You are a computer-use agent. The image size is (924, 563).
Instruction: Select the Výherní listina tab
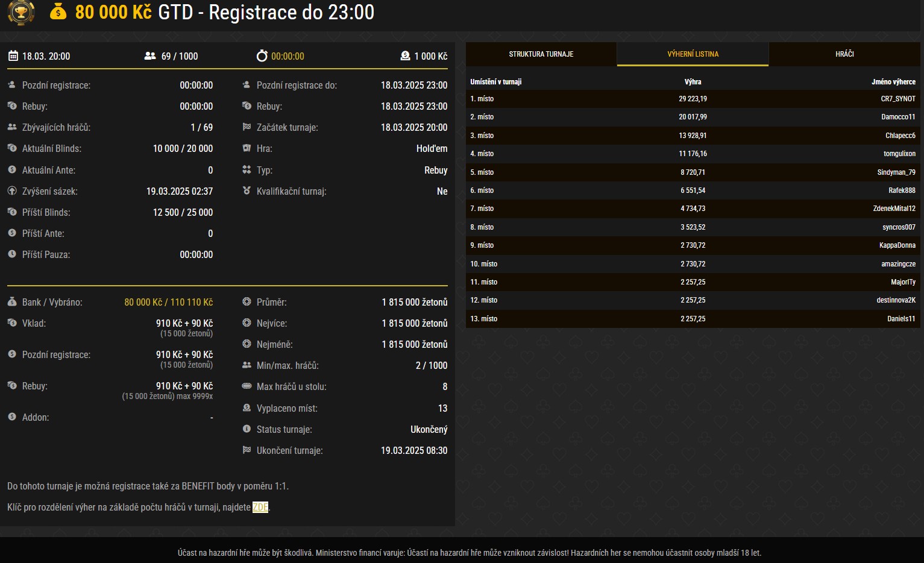coord(693,54)
